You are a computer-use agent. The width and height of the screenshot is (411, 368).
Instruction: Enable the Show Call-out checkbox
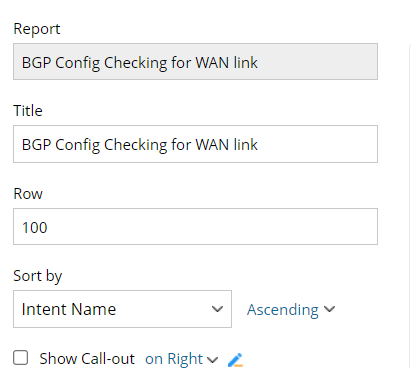pos(21,358)
